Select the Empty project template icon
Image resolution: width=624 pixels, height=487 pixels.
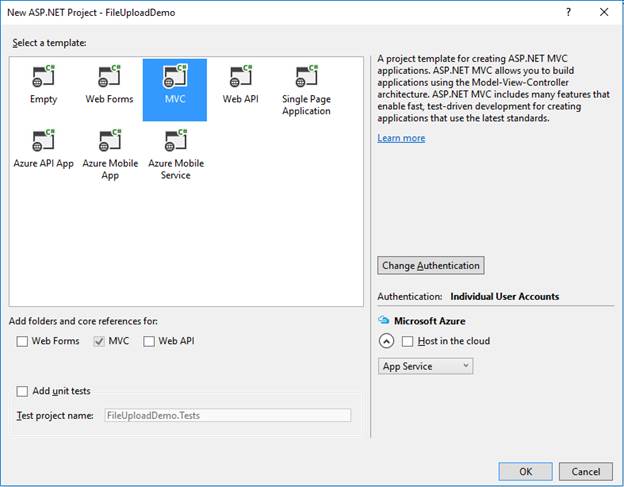pyautogui.click(x=43, y=76)
